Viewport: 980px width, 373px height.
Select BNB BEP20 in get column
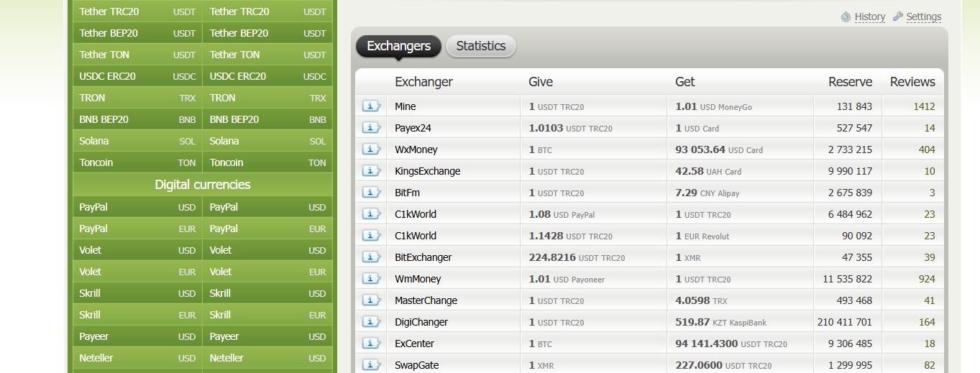(x=267, y=119)
